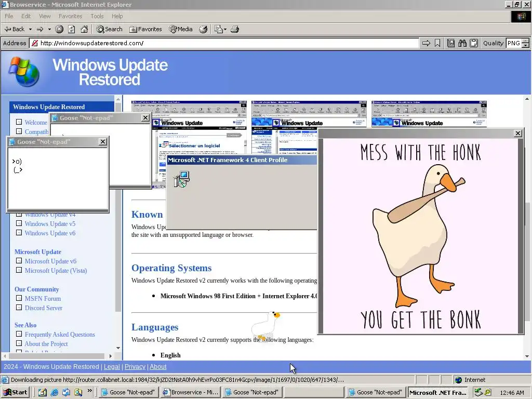Click the Start button
Image resolution: width=532 pixels, height=399 pixels.
[x=15, y=392]
